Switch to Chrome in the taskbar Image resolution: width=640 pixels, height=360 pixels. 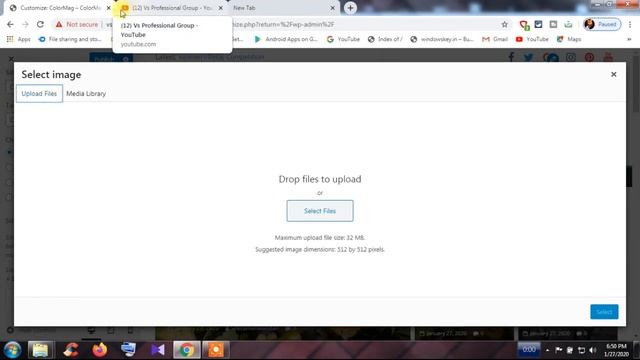187,350
